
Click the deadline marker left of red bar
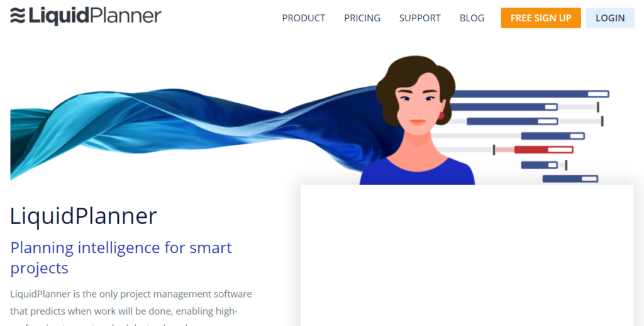494,150
